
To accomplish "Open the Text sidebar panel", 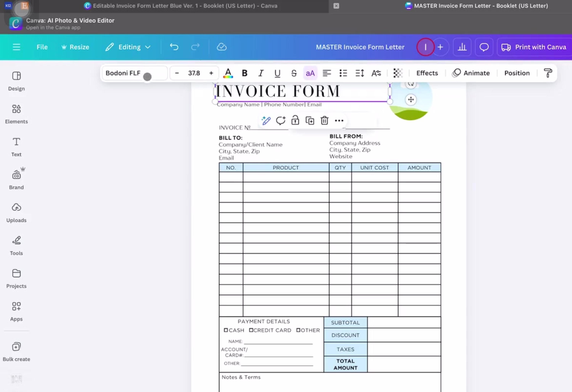I will tap(16, 147).
